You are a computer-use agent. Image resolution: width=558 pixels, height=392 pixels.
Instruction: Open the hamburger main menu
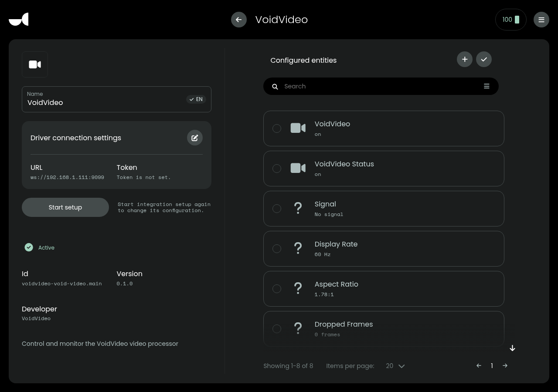[x=541, y=20]
